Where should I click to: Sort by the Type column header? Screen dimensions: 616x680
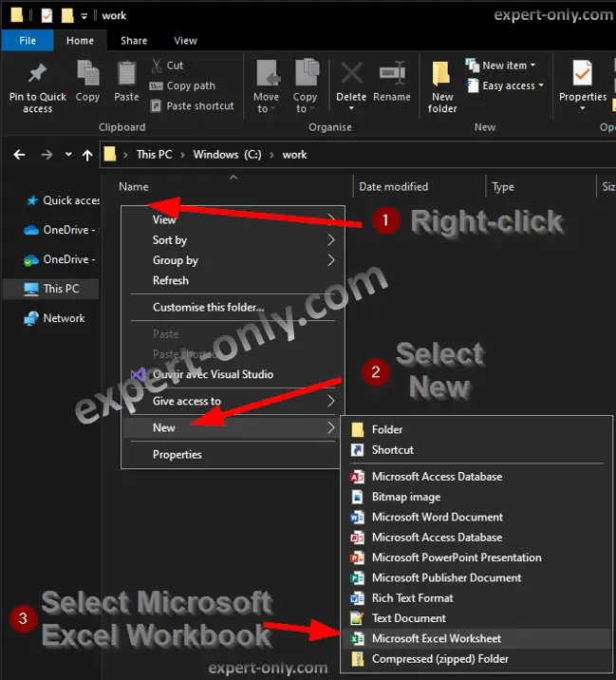(503, 186)
